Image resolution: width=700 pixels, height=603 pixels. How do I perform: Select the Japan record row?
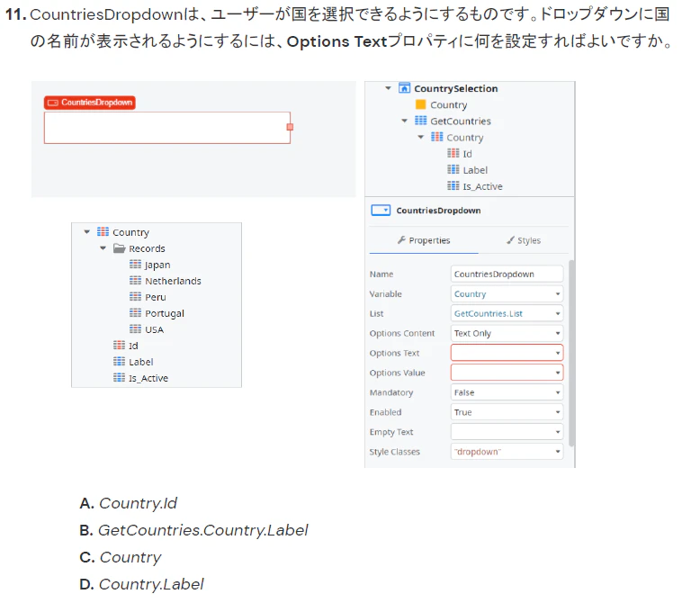(150, 265)
